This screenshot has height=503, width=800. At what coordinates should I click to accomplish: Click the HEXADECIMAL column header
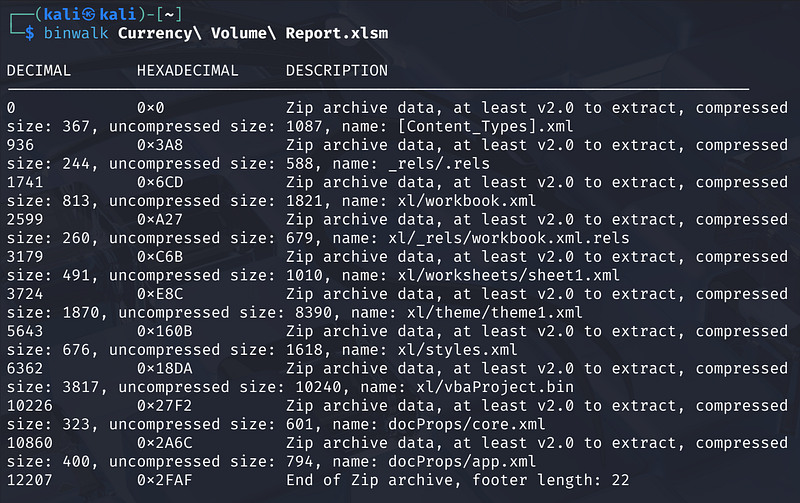[188, 71]
